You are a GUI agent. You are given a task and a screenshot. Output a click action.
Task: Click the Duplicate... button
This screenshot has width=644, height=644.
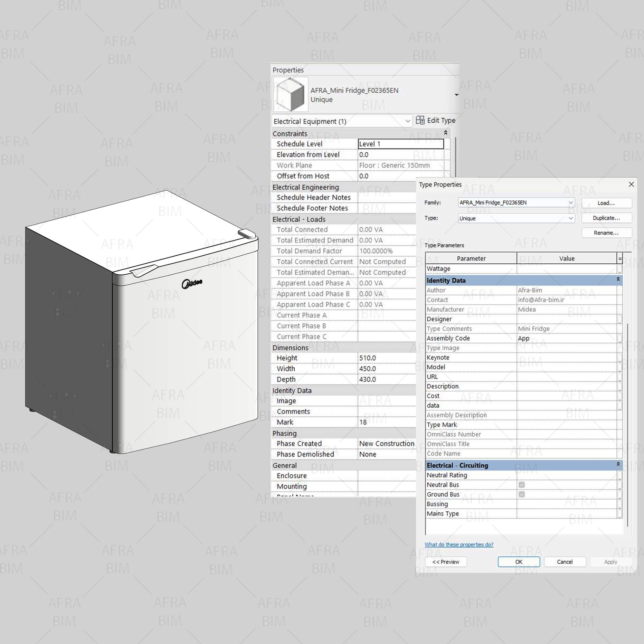pos(606,218)
